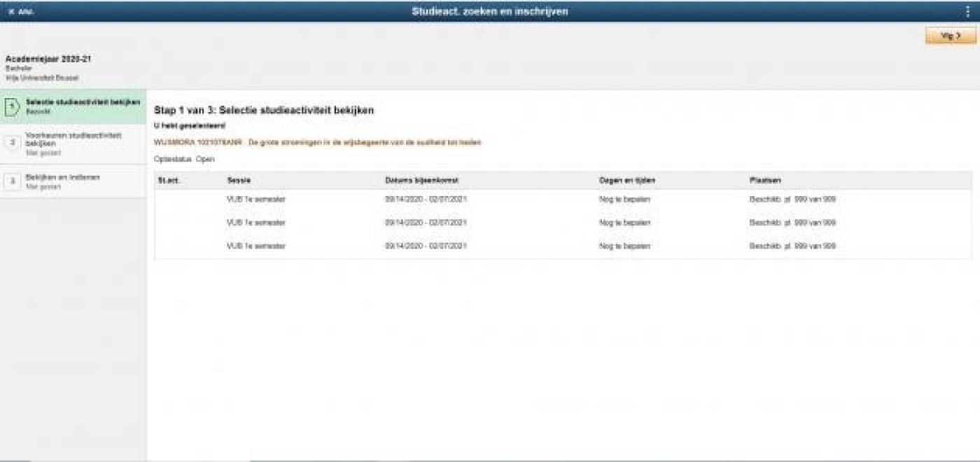The image size is (980, 462).
Task: Click 'Studieact. zoeken en inschrijven' page title
Action: [x=490, y=11]
